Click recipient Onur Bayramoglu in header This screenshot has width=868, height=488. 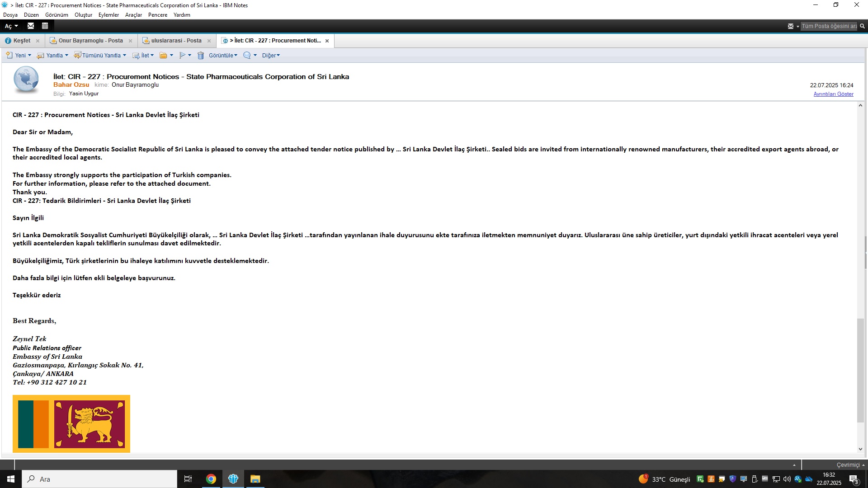[x=135, y=84]
